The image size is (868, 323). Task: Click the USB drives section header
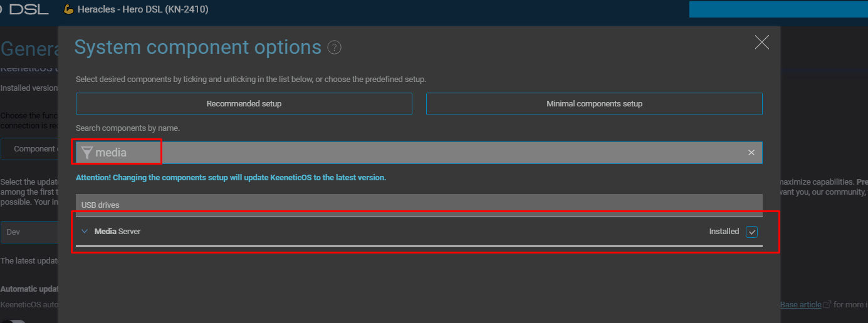[x=419, y=205]
